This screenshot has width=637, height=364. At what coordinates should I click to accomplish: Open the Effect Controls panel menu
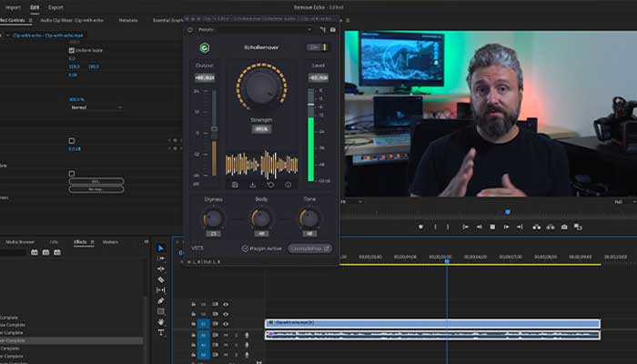(x=30, y=20)
